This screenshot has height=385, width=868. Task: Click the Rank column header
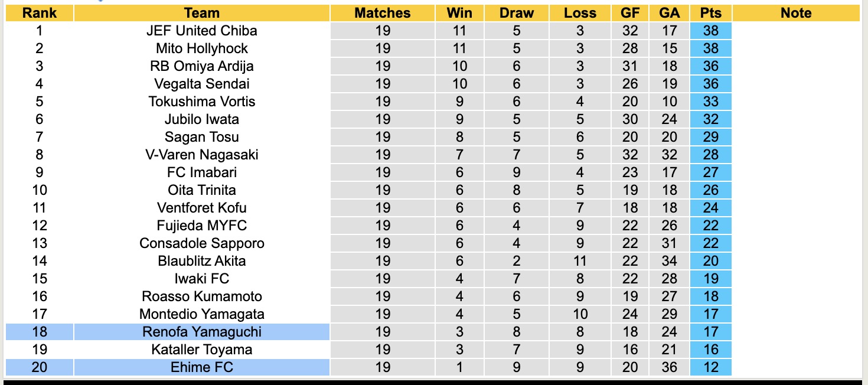(40, 13)
